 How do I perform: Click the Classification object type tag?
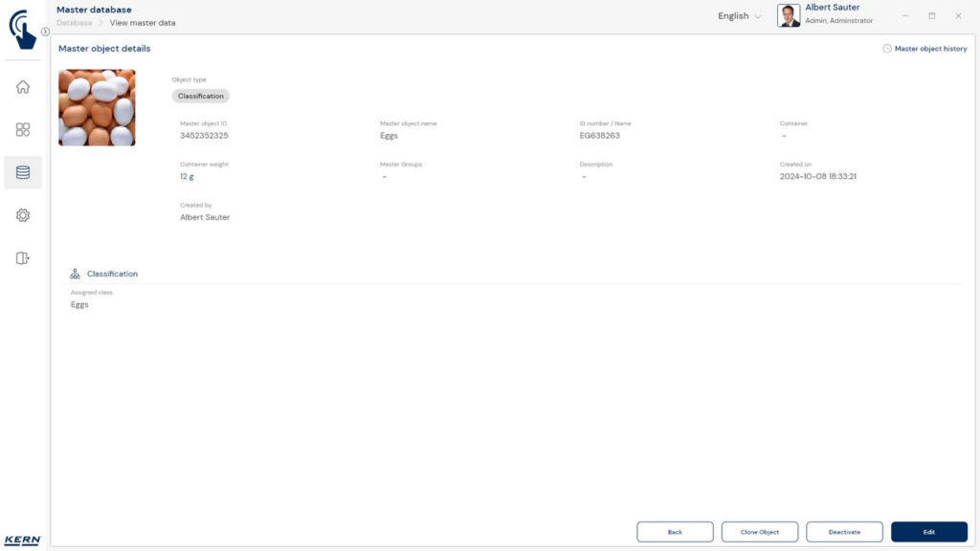pyautogui.click(x=201, y=96)
